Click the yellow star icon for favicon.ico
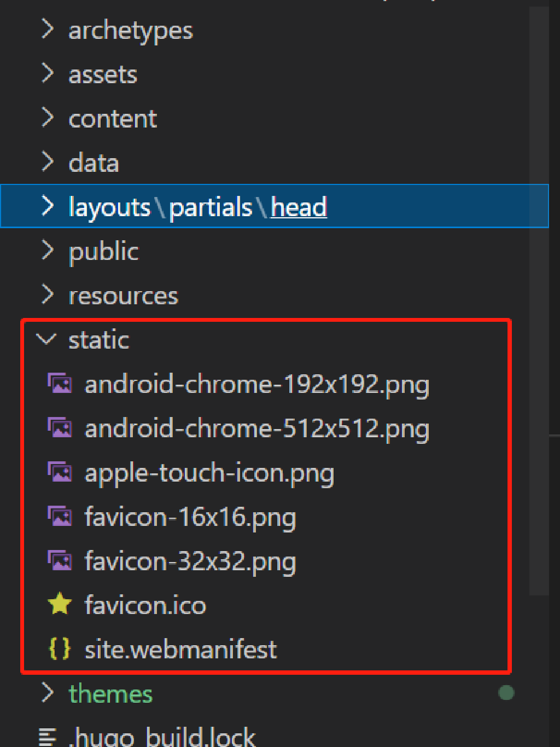Image resolution: width=560 pixels, height=747 pixels. [60, 605]
